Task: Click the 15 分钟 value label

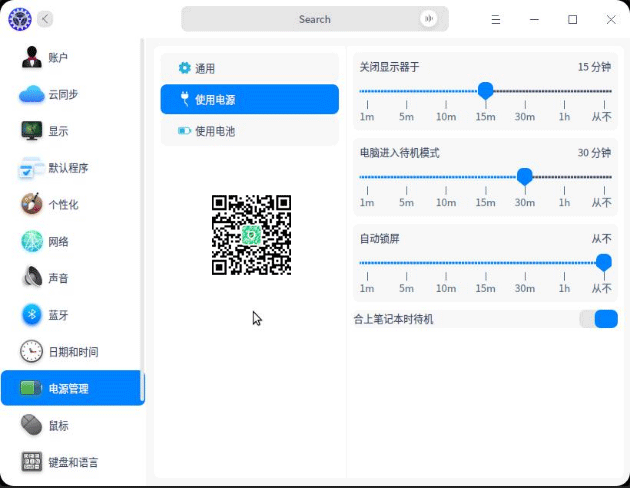Action: click(594, 67)
